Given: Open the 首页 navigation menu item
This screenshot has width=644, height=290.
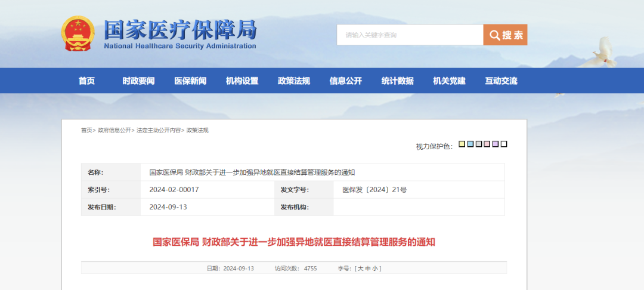Looking at the screenshot, I should coord(86,81).
